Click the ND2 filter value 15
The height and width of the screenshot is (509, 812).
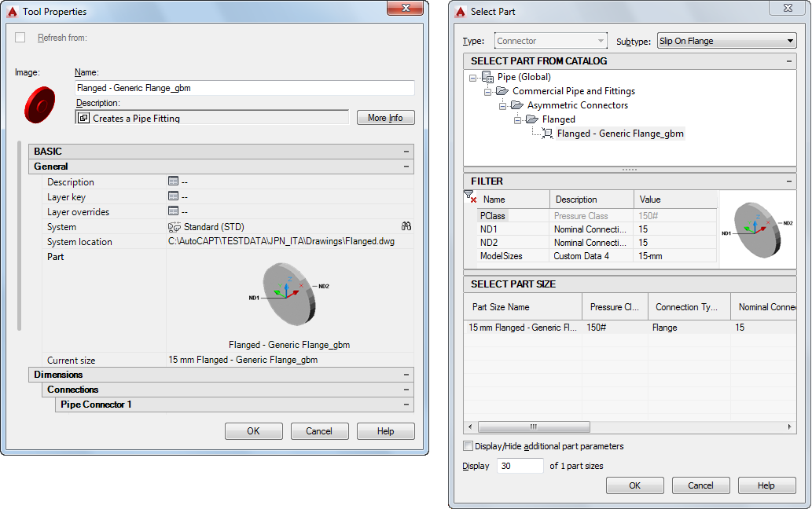[x=675, y=243]
